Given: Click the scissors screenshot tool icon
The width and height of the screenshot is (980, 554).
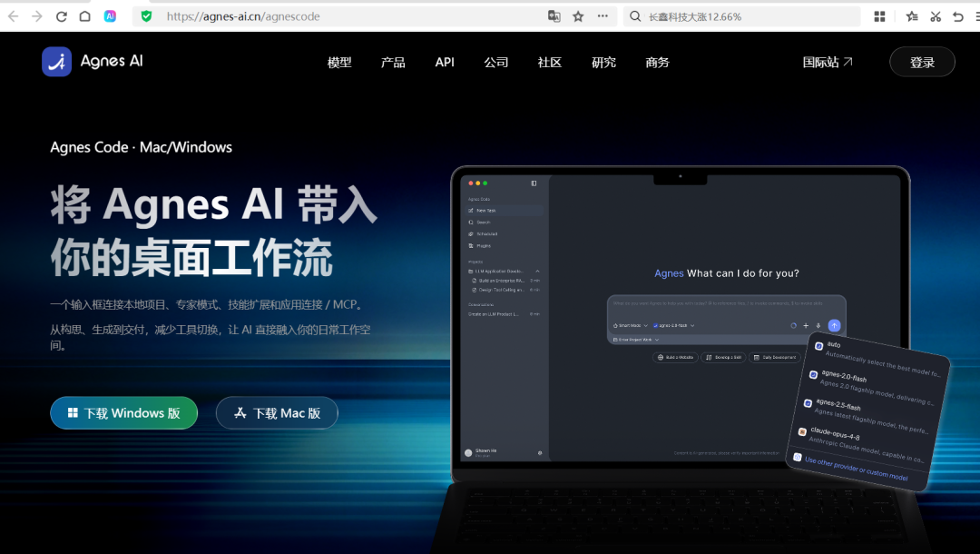Looking at the screenshot, I should [x=936, y=16].
